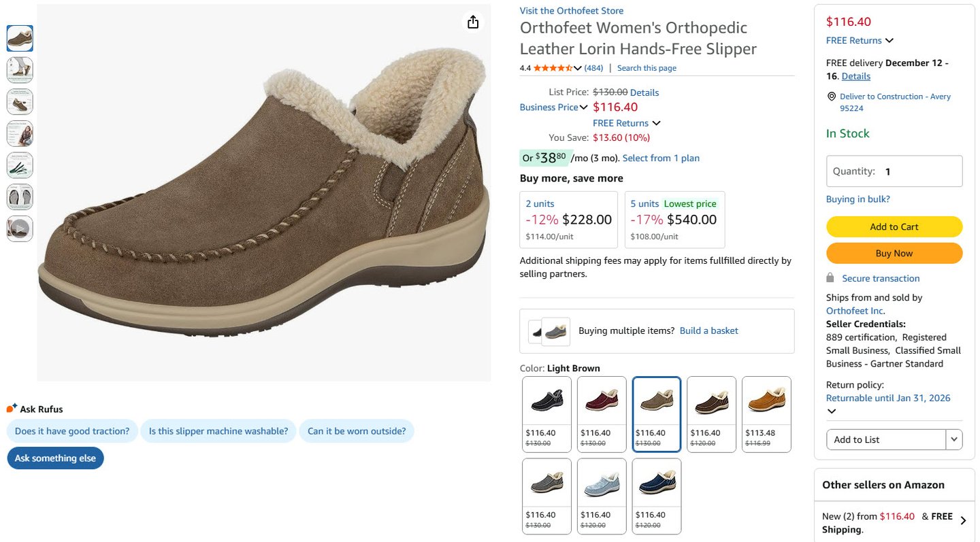Select the 5 units Lowest price option

pos(674,219)
